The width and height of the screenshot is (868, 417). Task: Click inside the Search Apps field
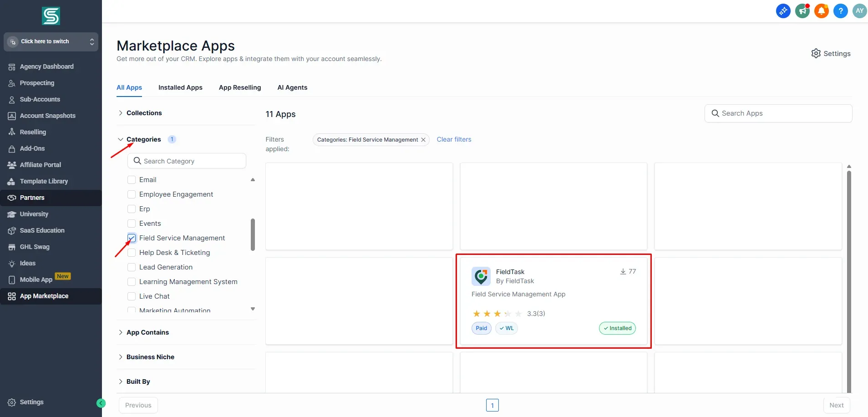(x=778, y=113)
